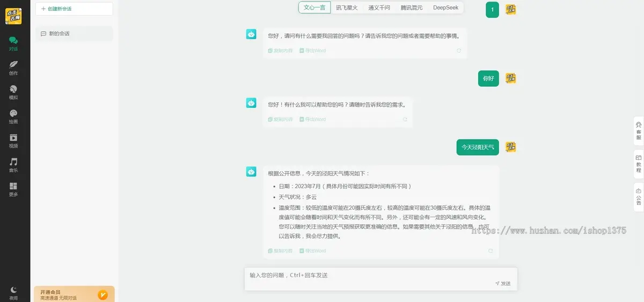Click the app logo at top-left
The width and height of the screenshot is (644, 302).
click(x=13, y=16)
